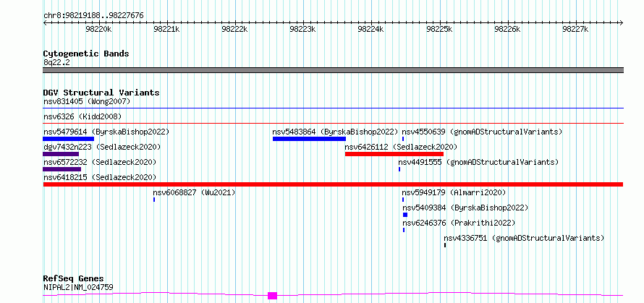Click the black nsv4336751 gnomAD marker
The height and width of the screenshot is (303, 644).
445,245
